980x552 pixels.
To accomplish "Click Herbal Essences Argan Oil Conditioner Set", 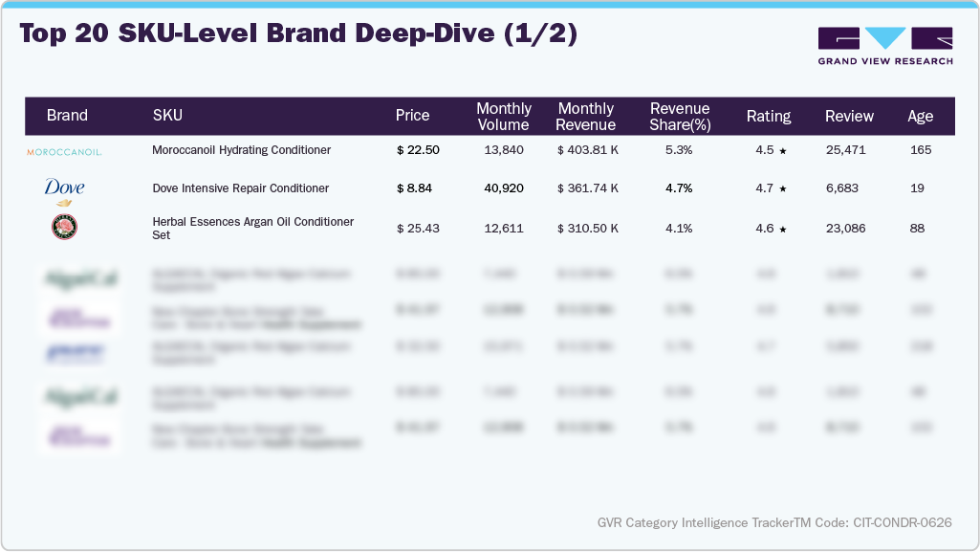I will [x=253, y=229].
